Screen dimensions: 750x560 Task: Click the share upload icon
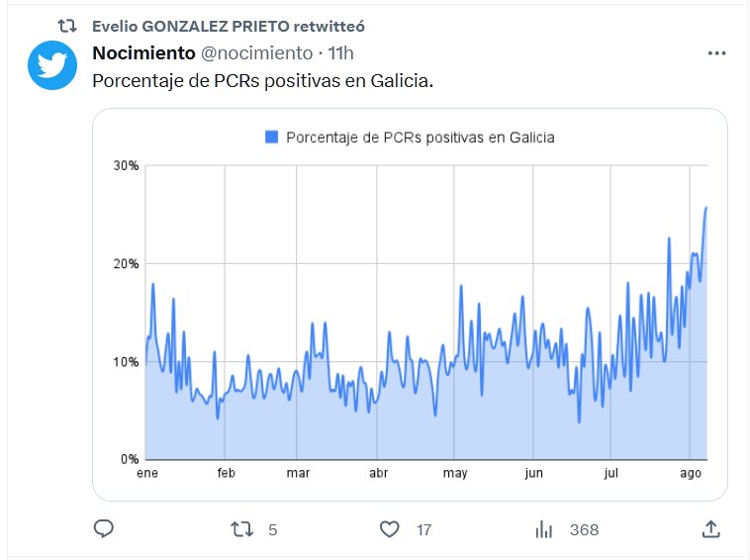(x=710, y=529)
